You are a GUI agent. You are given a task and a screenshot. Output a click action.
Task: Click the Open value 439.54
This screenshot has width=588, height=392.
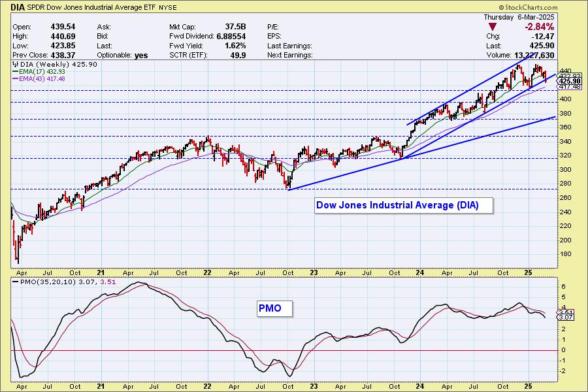pyautogui.click(x=63, y=27)
